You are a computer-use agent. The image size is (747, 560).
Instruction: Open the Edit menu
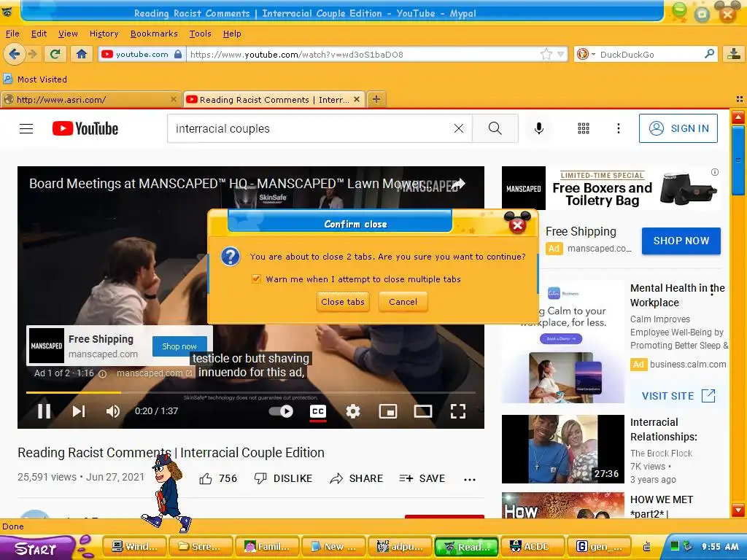39,34
